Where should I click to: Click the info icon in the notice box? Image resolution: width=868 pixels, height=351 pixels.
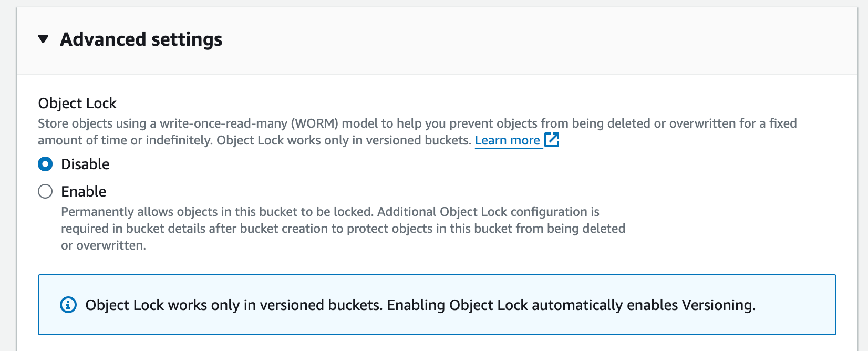point(68,305)
